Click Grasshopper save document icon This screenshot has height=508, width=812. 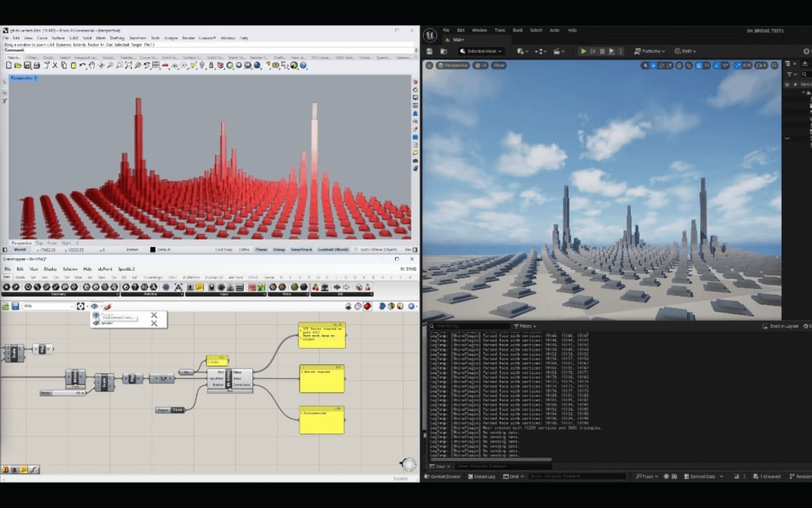click(x=15, y=306)
